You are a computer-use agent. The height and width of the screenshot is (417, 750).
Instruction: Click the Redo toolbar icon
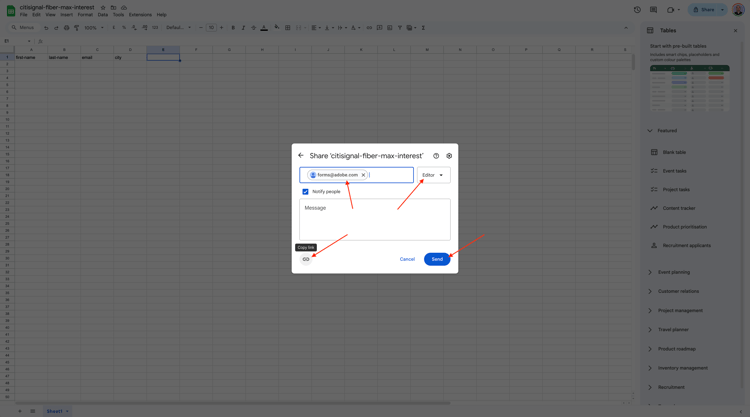(x=56, y=28)
